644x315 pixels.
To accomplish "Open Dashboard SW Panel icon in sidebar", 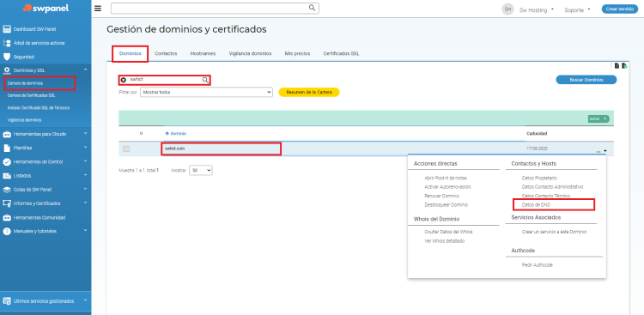I will 7,29.
